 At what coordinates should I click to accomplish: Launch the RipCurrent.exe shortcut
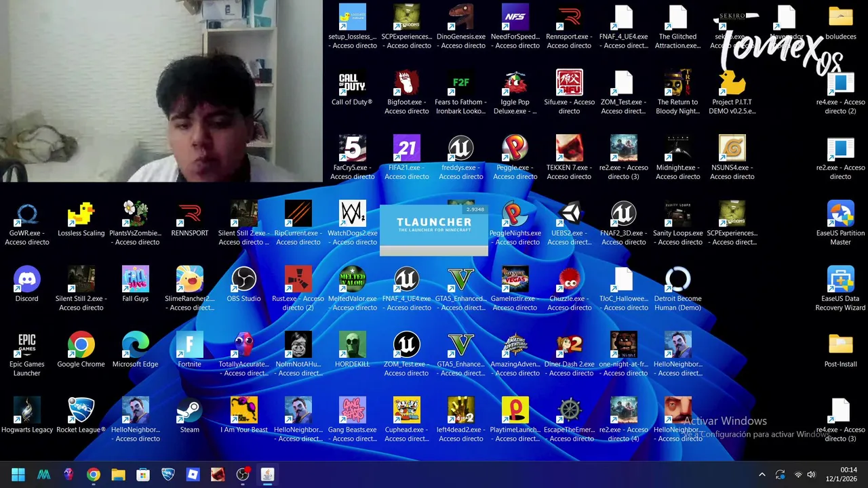(x=298, y=224)
